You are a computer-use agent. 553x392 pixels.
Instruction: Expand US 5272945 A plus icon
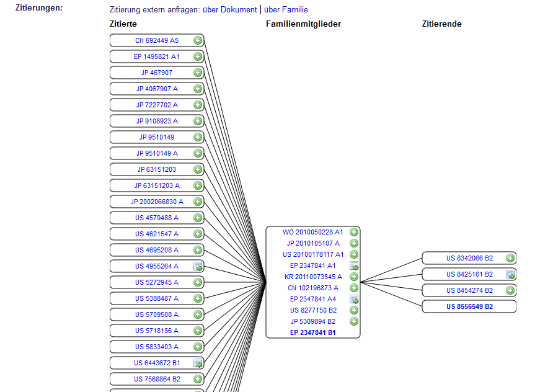(198, 282)
